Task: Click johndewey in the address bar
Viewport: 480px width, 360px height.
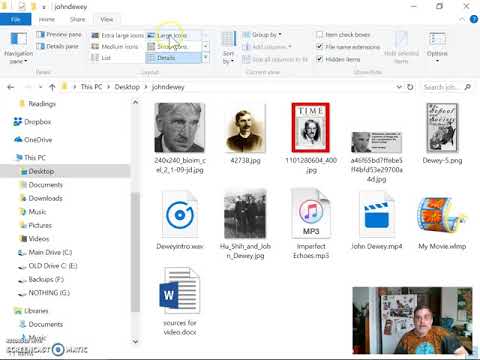Action: click(168, 87)
